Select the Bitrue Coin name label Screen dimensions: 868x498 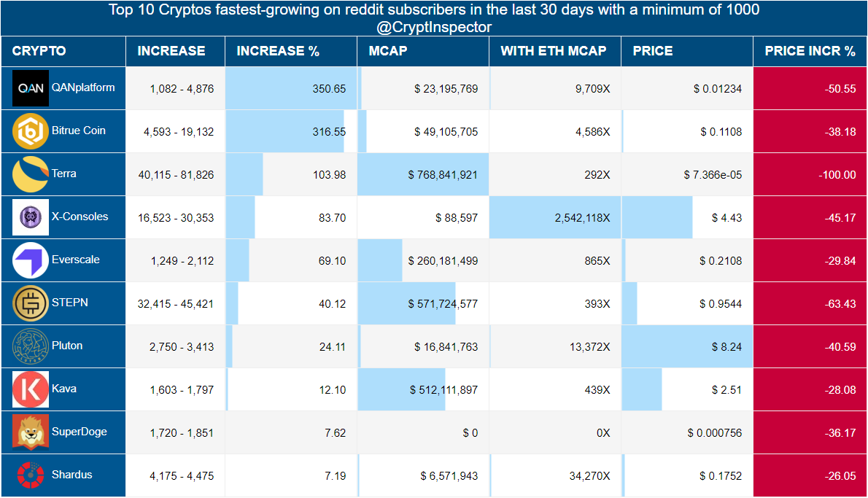tap(79, 131)
